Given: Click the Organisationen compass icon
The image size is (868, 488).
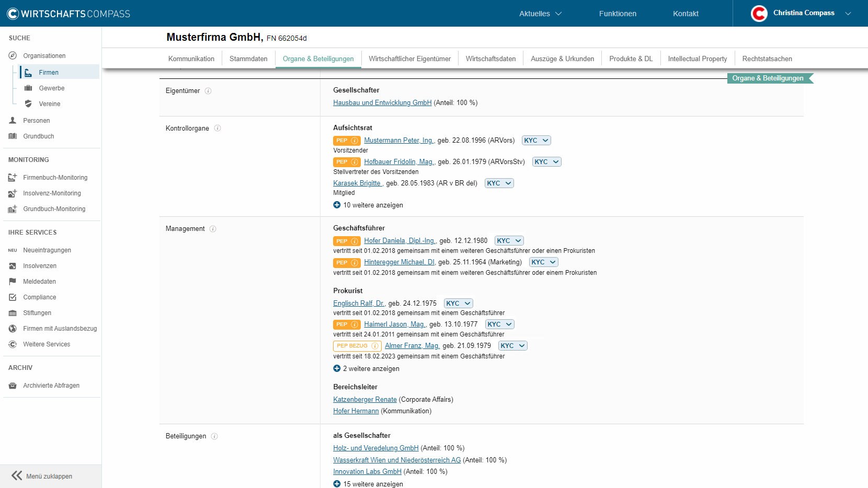Looking at the screenshot, I should (13, 55).
